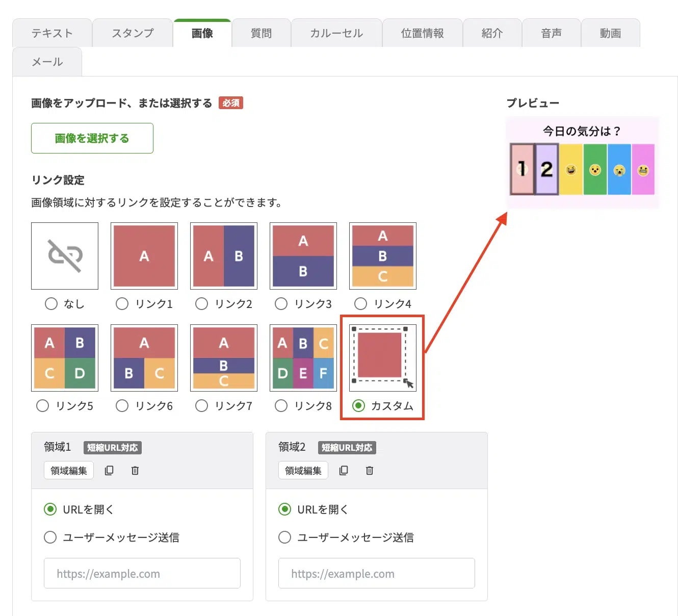Choose the no-link broken chain layout icon
Screen dimensions: 678x616
point(65,256)
